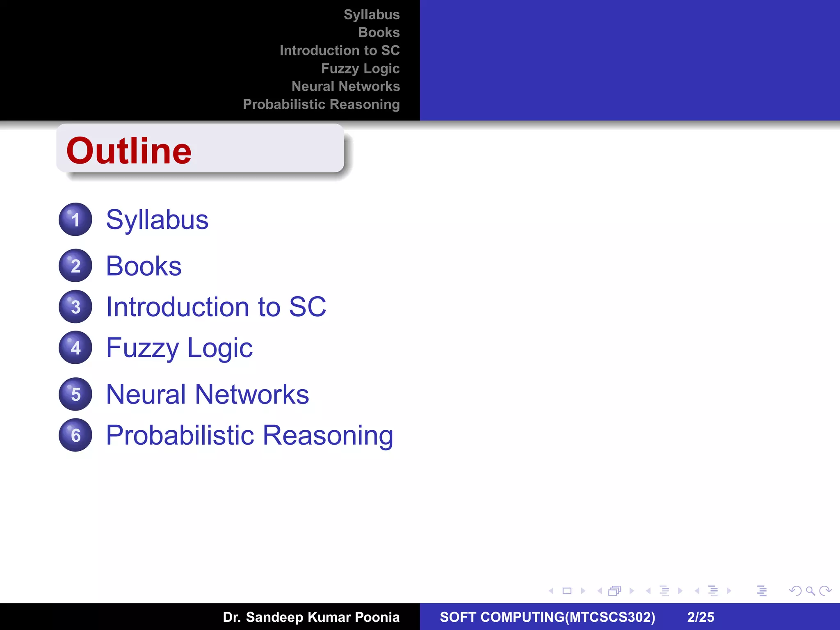The image size is (840, 630).
Task: Click the stacked frames navigation icon
Action: (614, 591)
